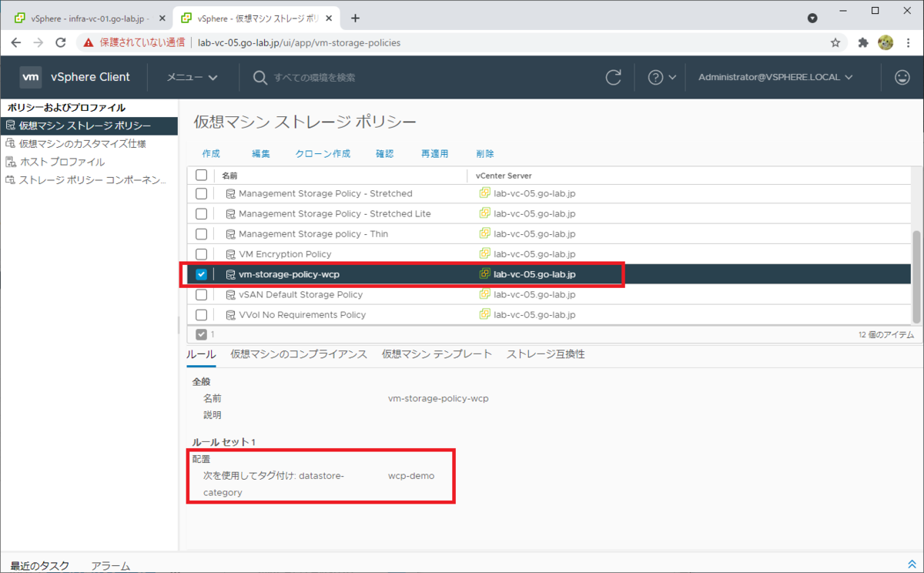Screen dimensions: 924x573
Task: Refresh the vSphere Client view
Action: (614, 77)
